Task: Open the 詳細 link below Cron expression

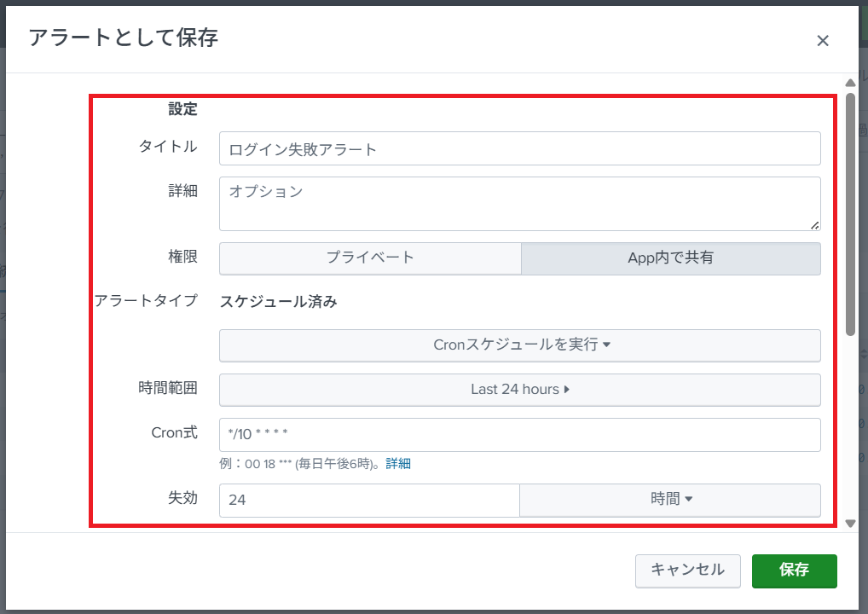Action: [x=398, y=464]
